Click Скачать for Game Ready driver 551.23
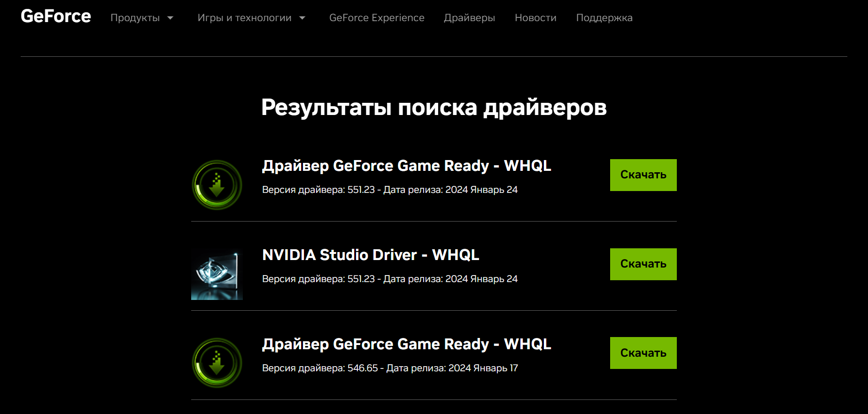 pyautogui.click(x=643, y=175)
